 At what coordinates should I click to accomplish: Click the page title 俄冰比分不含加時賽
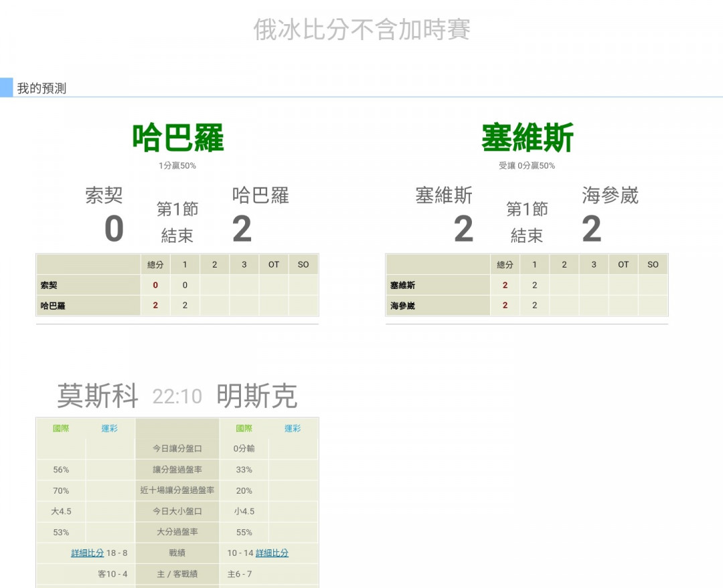(x=361, y=29)
